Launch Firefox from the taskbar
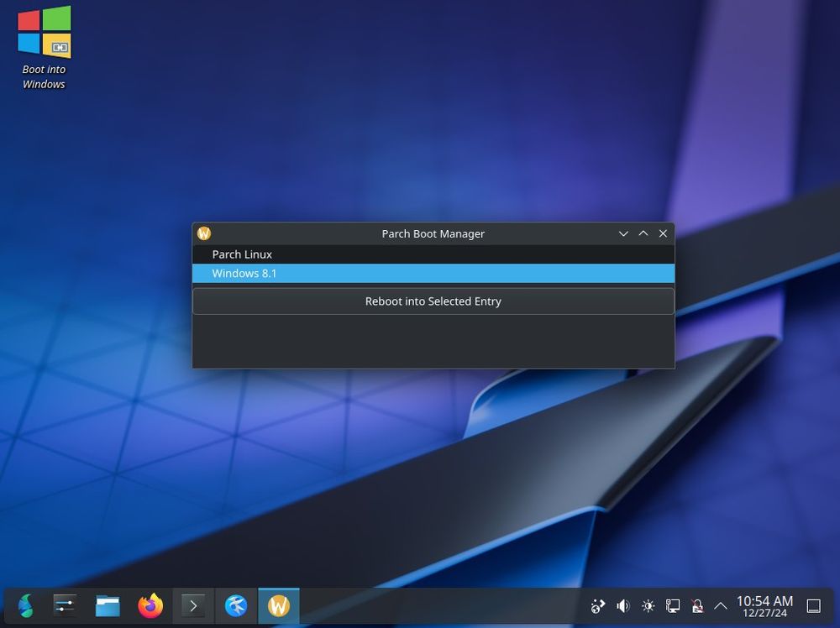Screen dimensions: 840x628 pyautogui.click(x=150, y=606)
